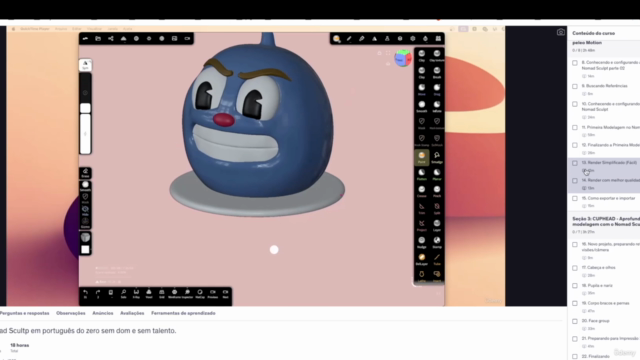640x360 pixels.
Task: Click the Undo arrow
Action: (85, 294)
